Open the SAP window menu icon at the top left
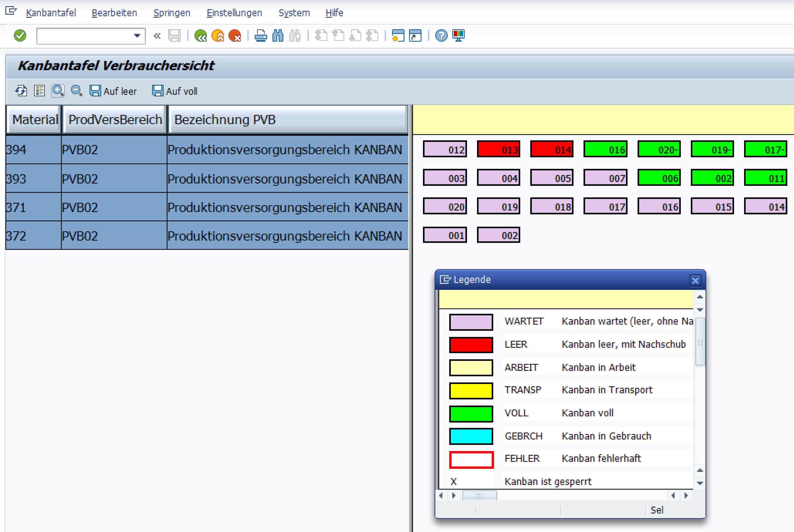The height and width of the screenshot is (532, 794). [x=11, y=11]
